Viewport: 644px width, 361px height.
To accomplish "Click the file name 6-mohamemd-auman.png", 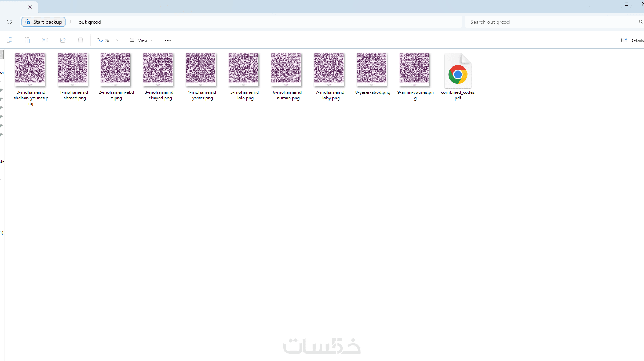I will coord(287,95).
